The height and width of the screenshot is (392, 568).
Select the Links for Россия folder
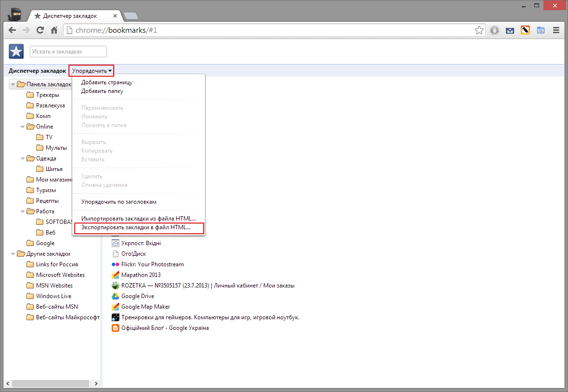52,264
